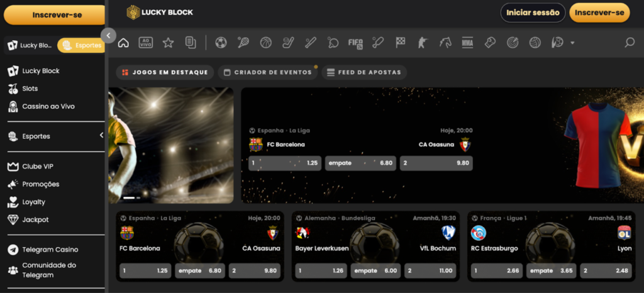Bet on CA Osasuna 9.80 in the banner
644x293 pixels.
click(436, 163)
